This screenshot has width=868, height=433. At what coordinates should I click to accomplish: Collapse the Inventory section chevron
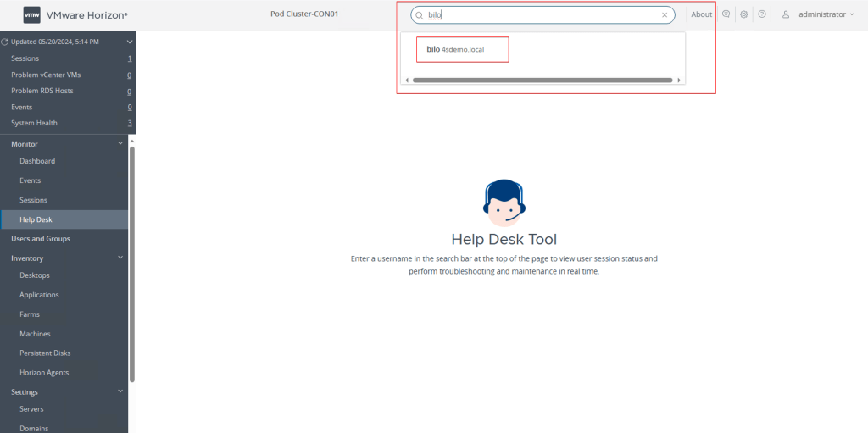[x=120, y=258]
